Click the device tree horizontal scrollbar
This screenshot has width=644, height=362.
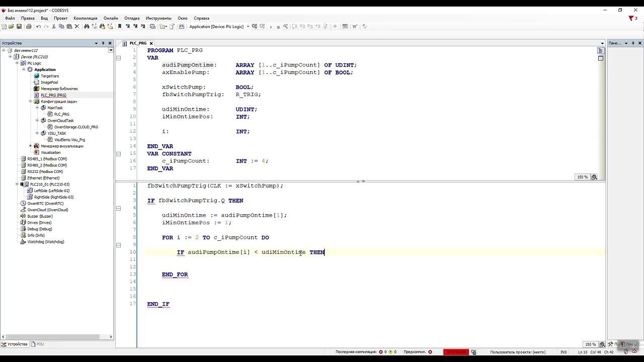tap(57, 337)
